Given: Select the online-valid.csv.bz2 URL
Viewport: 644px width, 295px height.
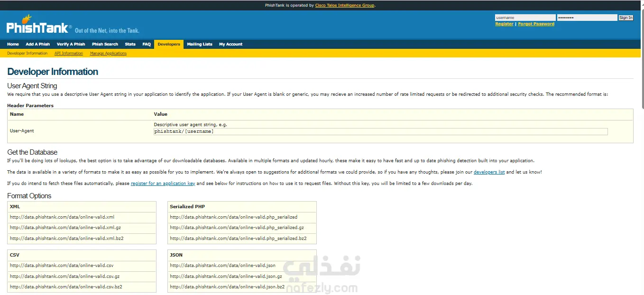Looking at the screenshot, I should click(66, 286).
